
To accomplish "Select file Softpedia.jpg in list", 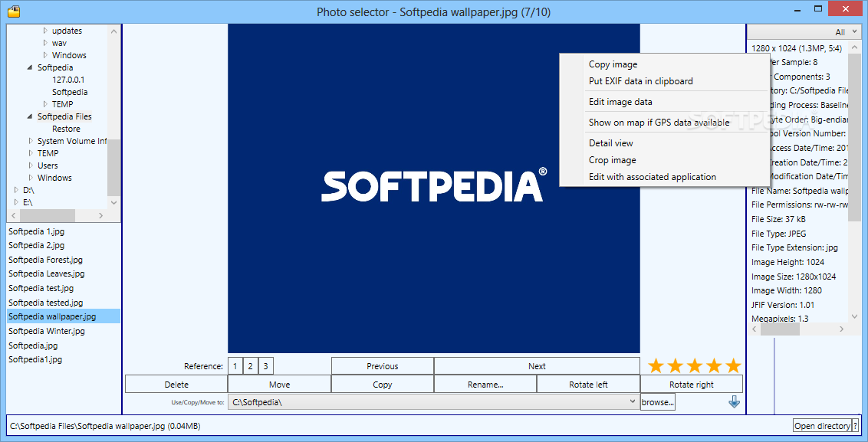I will [33, 345].
